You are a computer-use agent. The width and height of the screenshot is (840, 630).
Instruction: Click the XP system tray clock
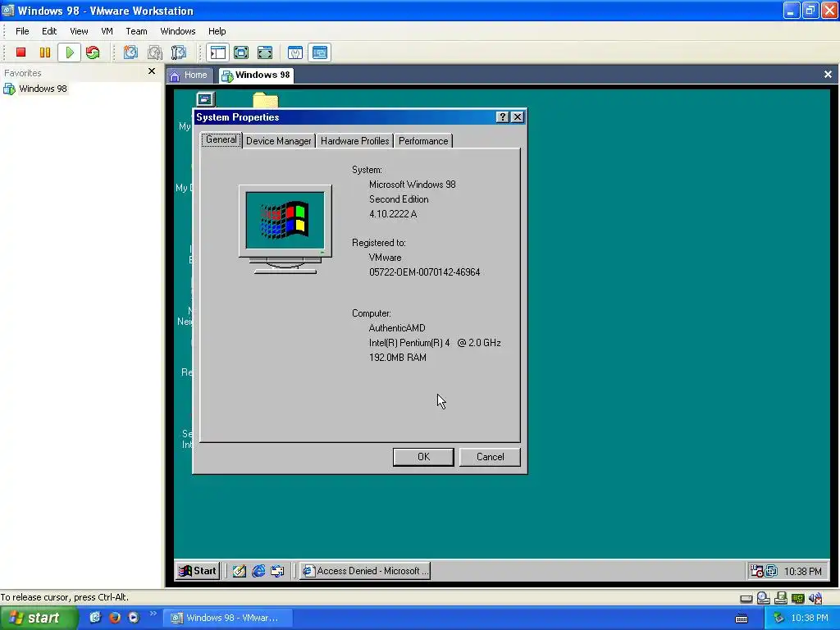pyautogui.click(x=809, y=619)
